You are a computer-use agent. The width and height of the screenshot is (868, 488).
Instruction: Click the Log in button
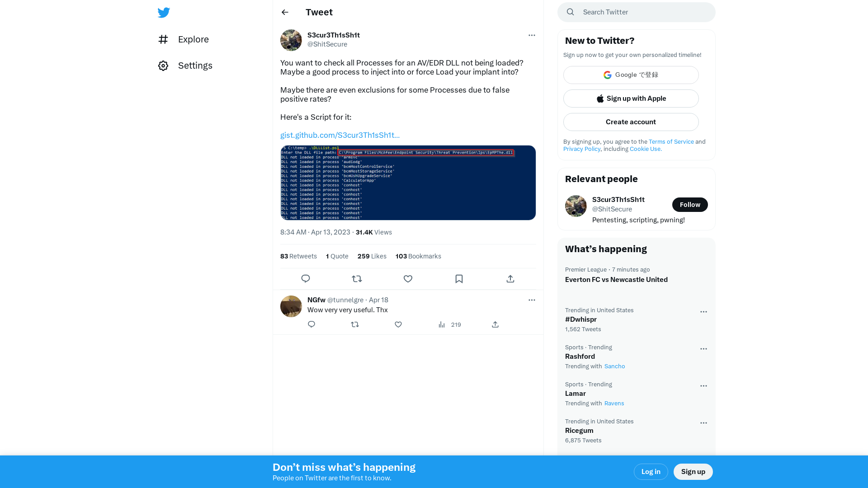[651, 471]
